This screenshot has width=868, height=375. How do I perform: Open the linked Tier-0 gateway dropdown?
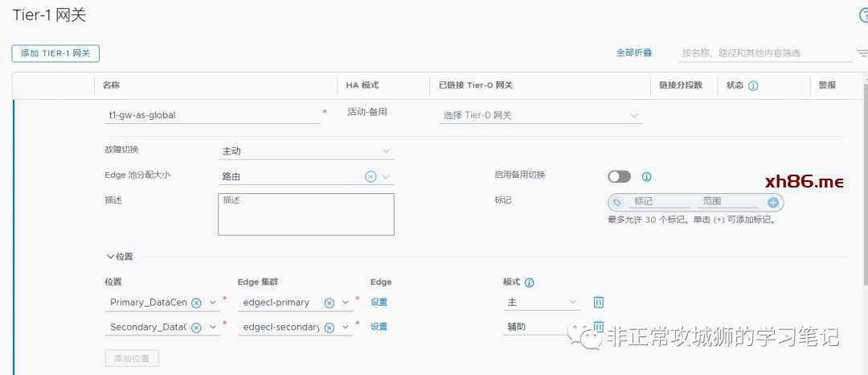coord(541,115)
